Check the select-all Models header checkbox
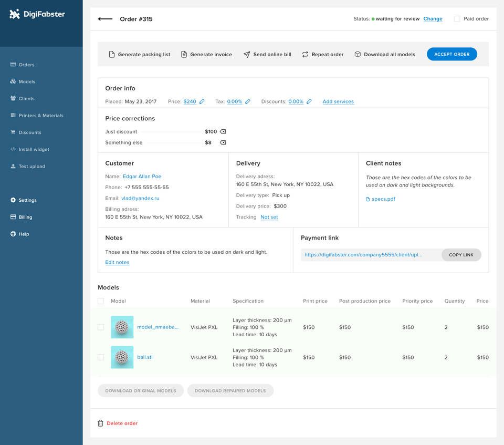The image size is (504, 445). click(101, 301)
